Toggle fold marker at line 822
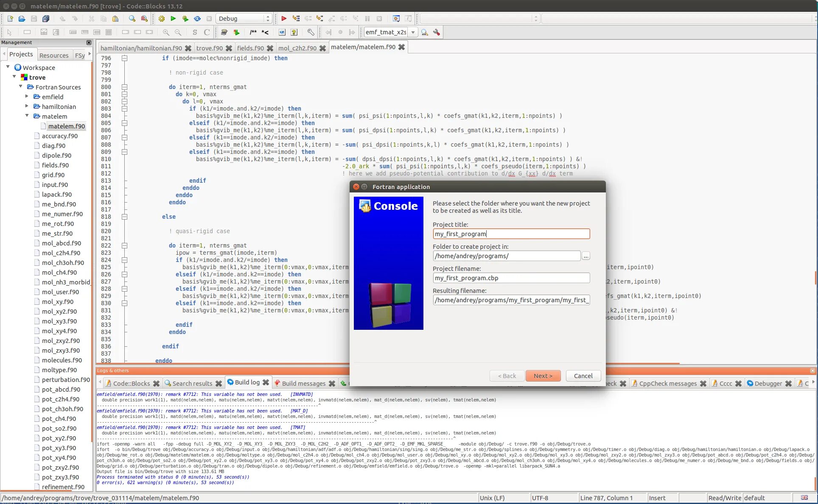818x504 pixels. coord(125,245)
